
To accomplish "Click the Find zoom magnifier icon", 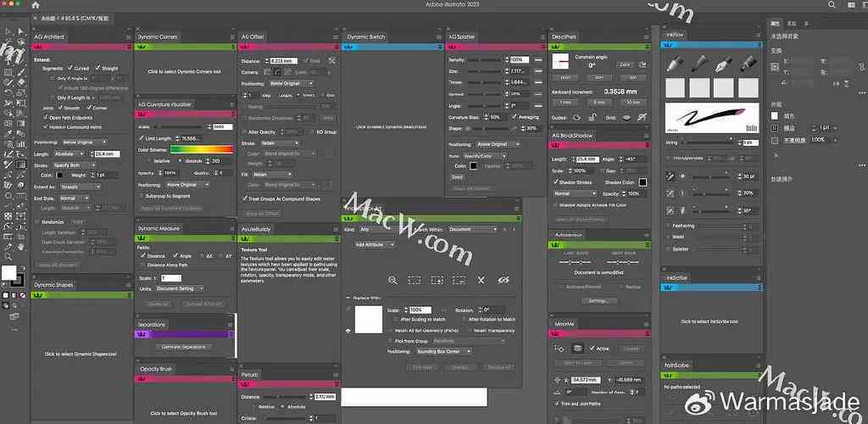I will click(x=392, y=280).
